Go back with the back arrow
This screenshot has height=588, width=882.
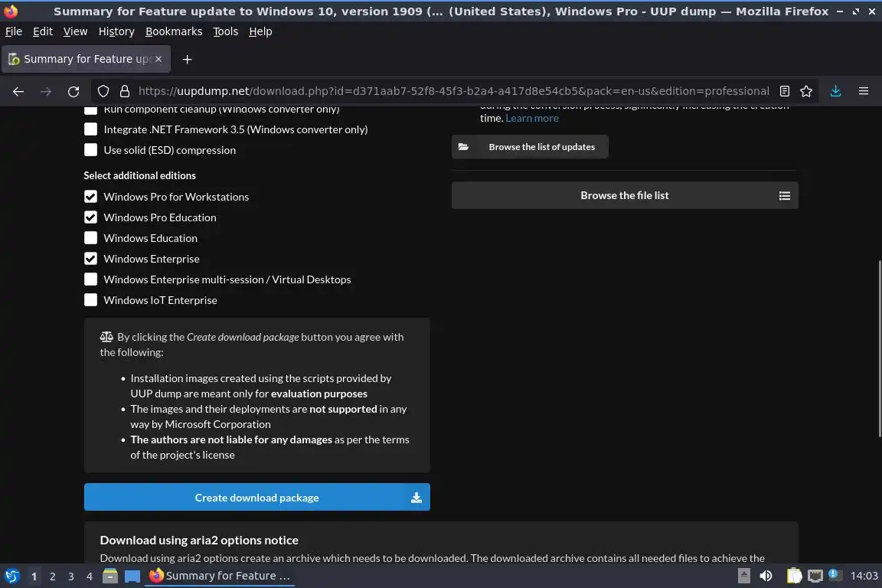pos(18,91)
